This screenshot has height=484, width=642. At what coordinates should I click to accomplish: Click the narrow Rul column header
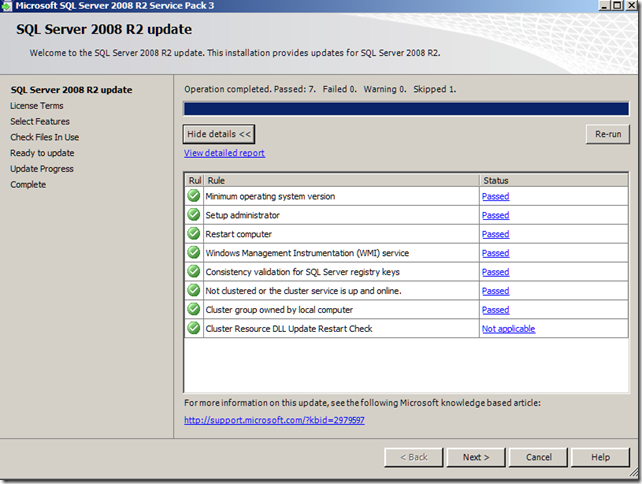tap(194, 181)
